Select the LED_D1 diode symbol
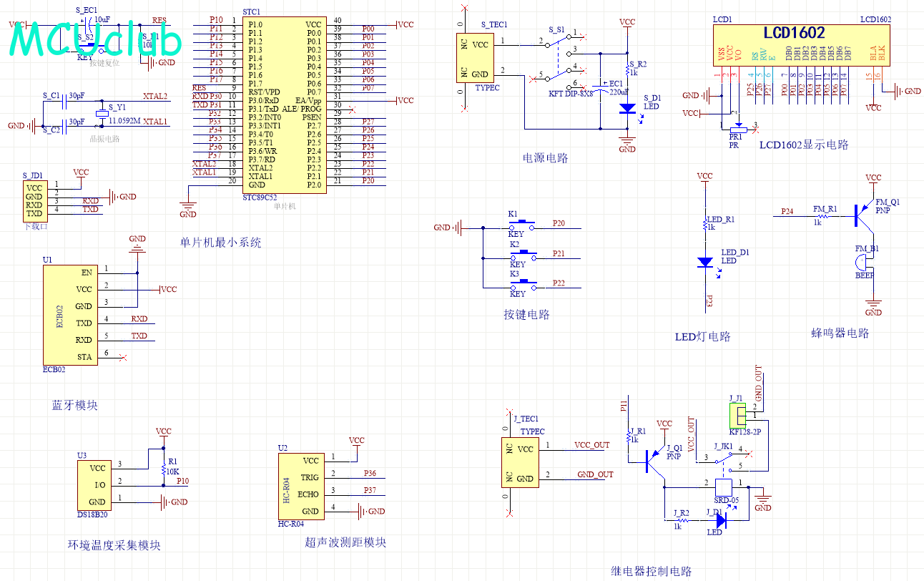The image size is (924, 581). (705, 263)
